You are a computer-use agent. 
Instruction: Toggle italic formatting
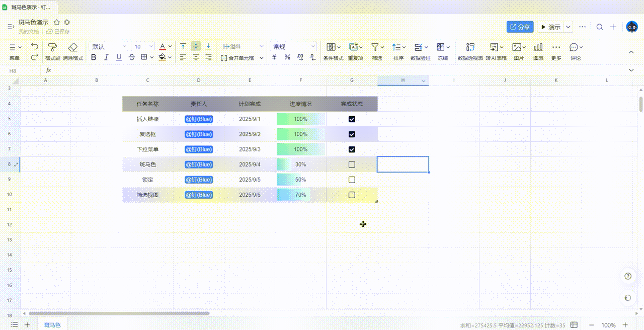106,57
